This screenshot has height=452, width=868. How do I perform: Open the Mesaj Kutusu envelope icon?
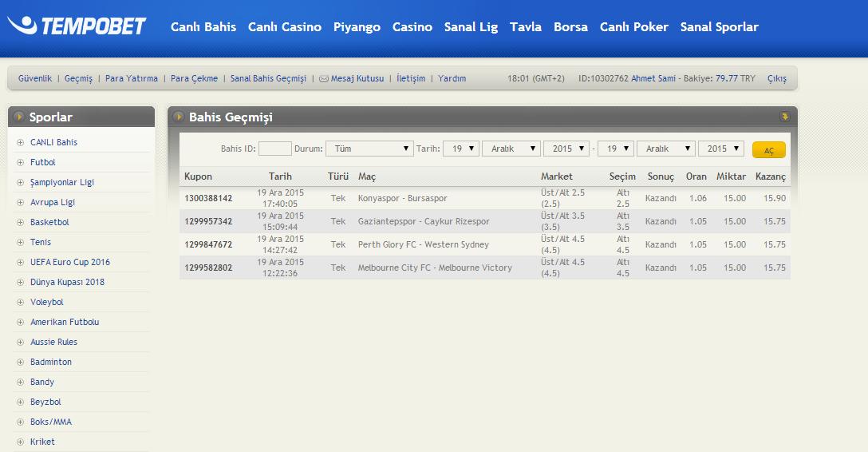(x=323, y=79)
